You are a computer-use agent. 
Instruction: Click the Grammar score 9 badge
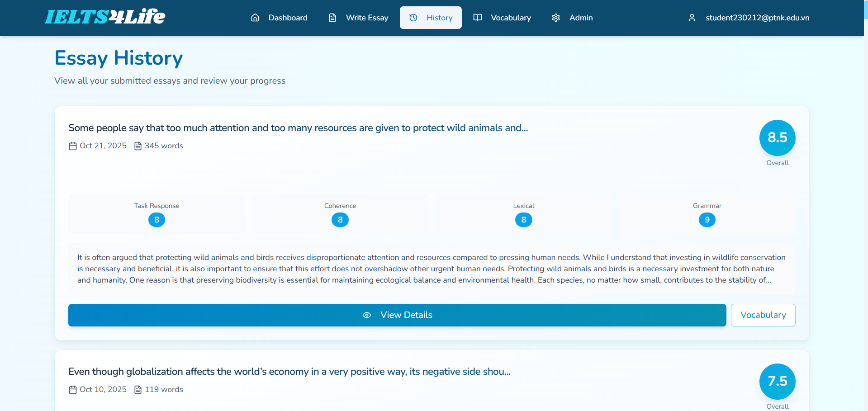[x=707, y=220]
